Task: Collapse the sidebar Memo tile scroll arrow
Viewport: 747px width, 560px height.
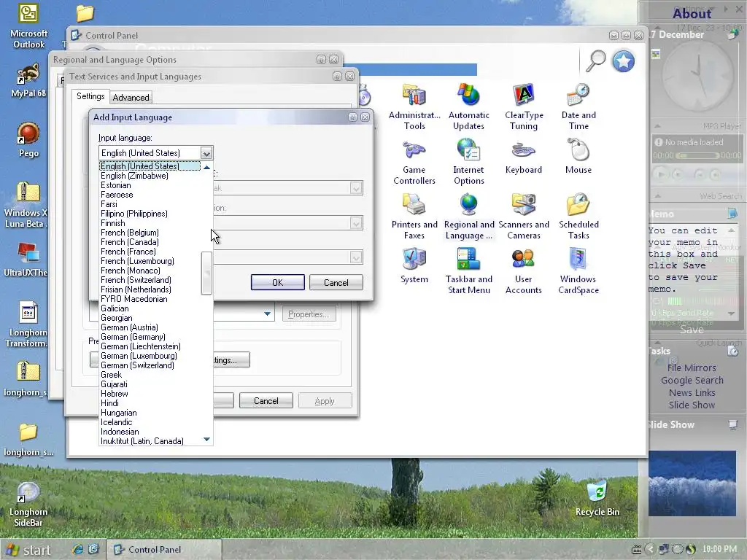Action: (731, 230)
